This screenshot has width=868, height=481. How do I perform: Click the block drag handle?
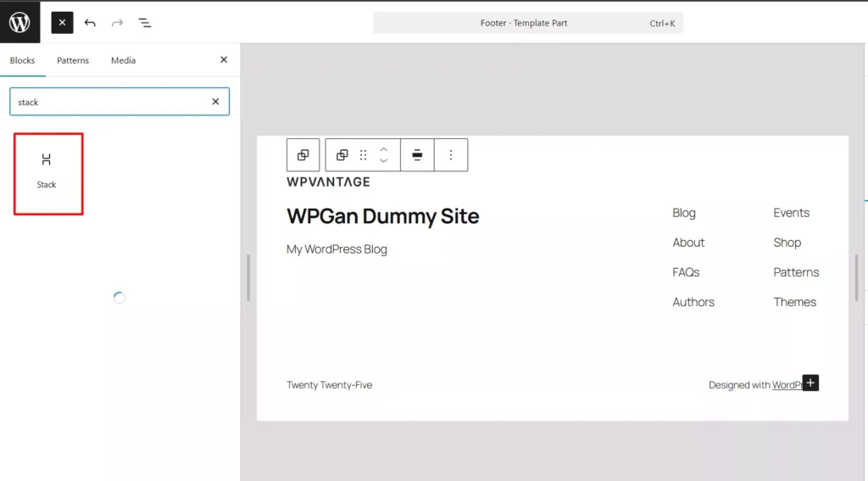point(363,155)
